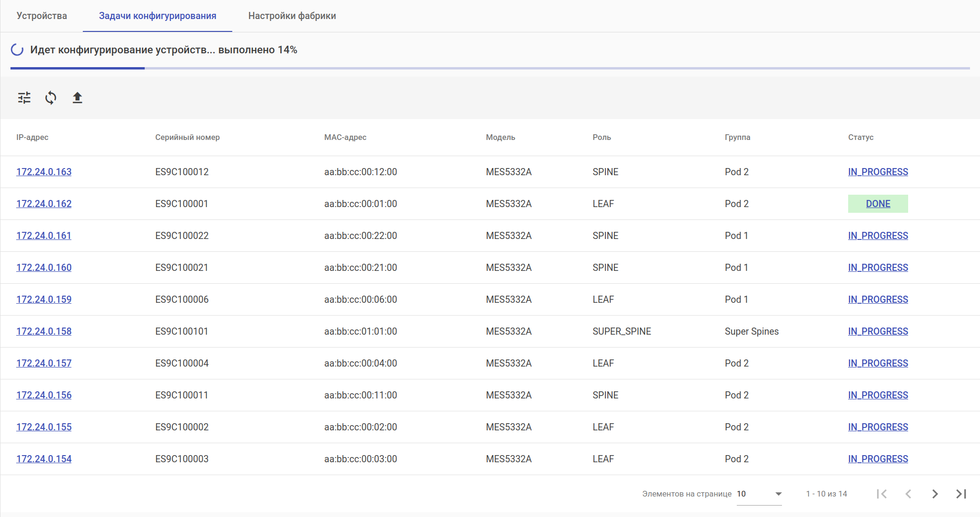Open IN_PROGRESS status for 172.24.0.158
This screenshot has height=517, width=980.
pyautogui.click(x=878, y=331)
